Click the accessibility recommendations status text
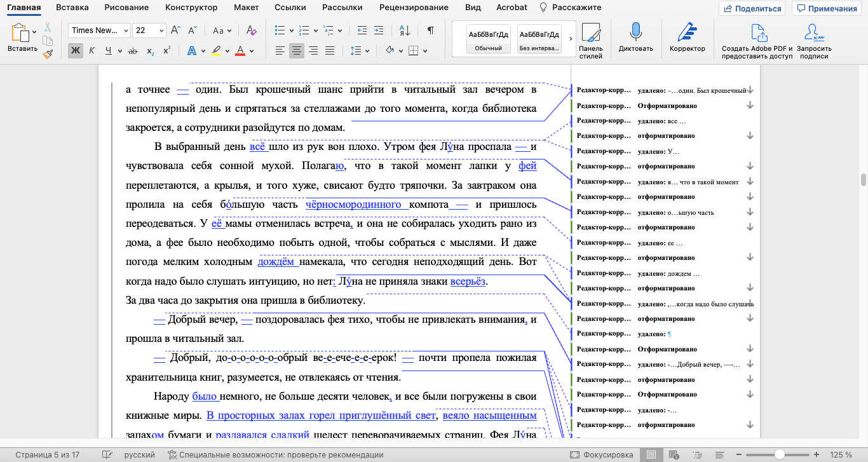Image resolution: width=868 pixels, height=462 pixels. [x=275, y=455]
